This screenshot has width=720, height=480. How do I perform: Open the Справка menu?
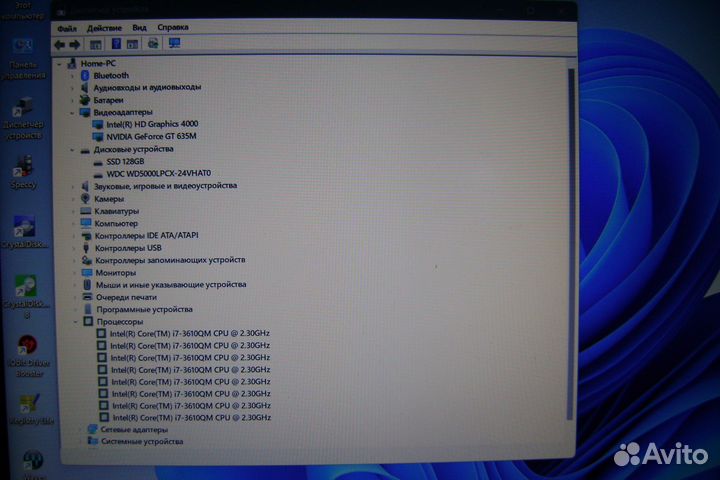pos(173,27)
